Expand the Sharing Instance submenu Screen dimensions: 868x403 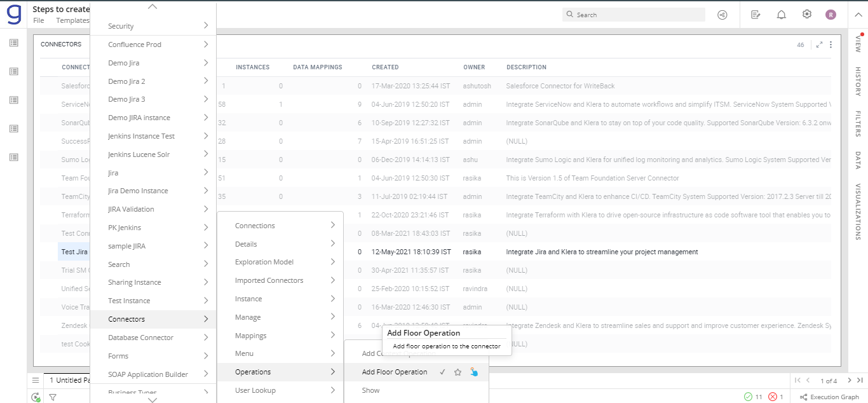pyautogui.click(x=206, y=282)
